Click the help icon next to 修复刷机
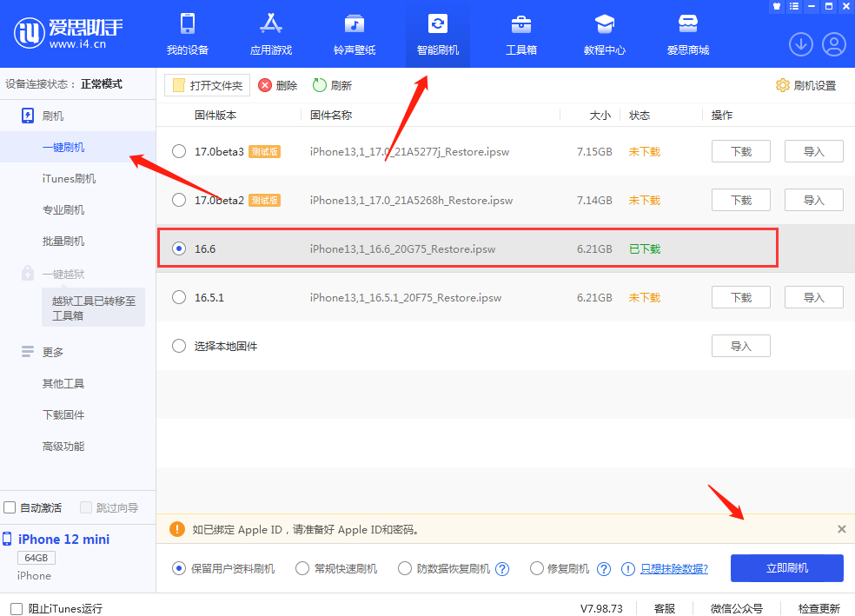 604,569
